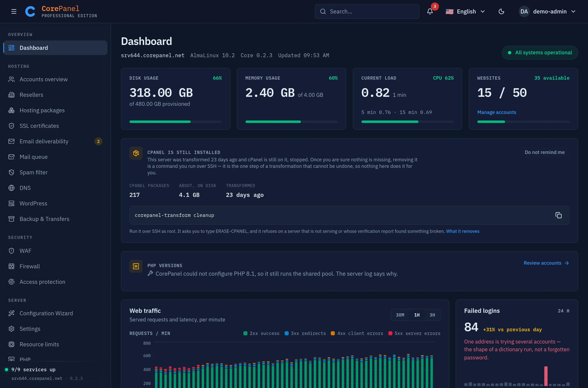
Task: Click Do not remind me
Action: (545, 152)
